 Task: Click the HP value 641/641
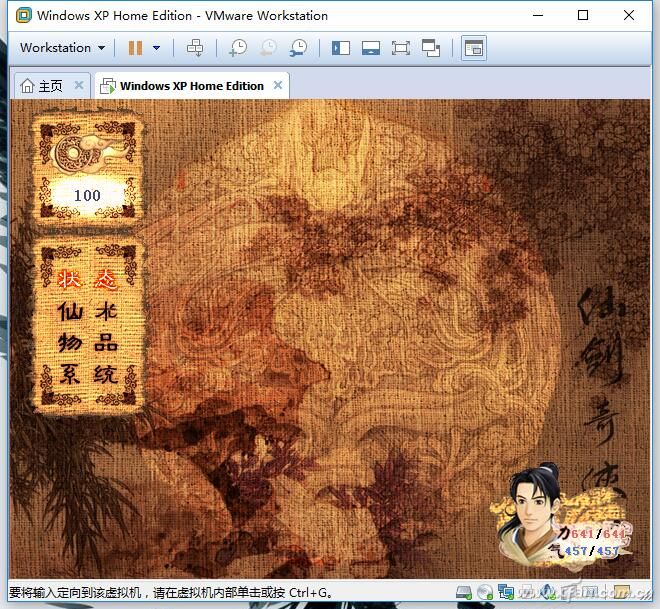598,534
